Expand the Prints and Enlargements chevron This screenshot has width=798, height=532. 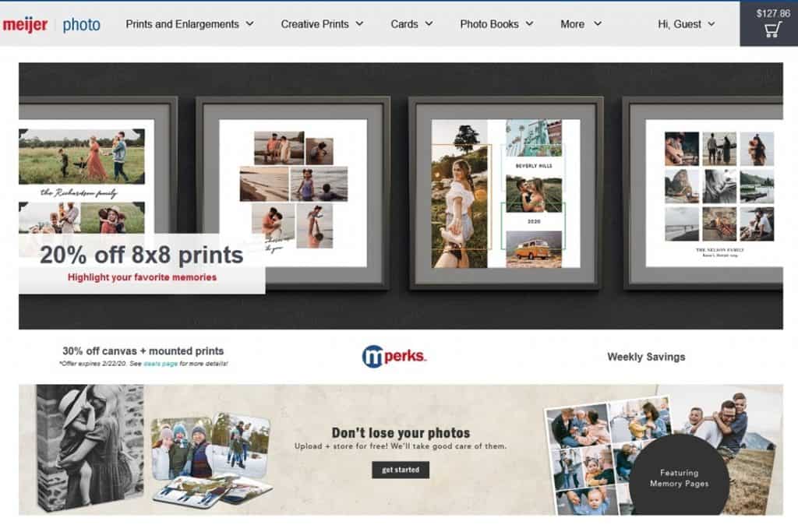pos(250,24)
